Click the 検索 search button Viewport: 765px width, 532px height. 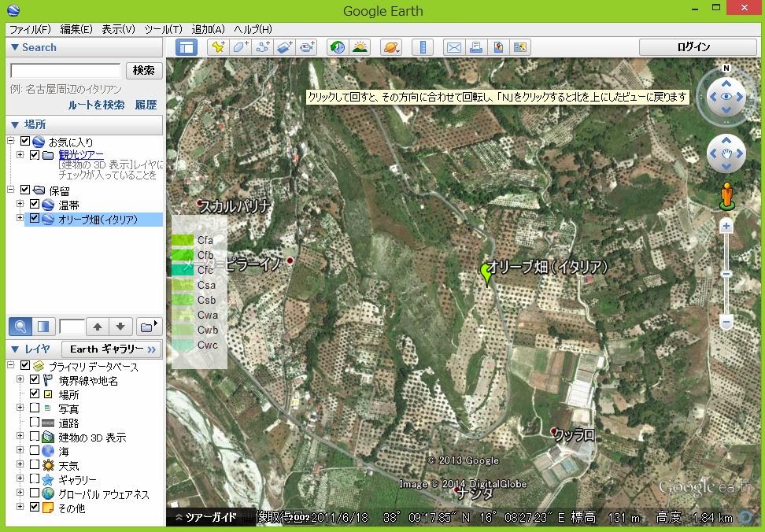tap(144, 70)
